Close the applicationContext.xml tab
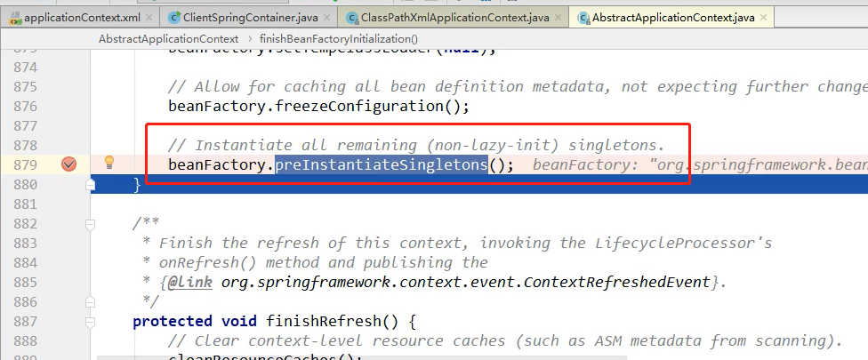Viewport: 868px width, 360px height. 149,18
